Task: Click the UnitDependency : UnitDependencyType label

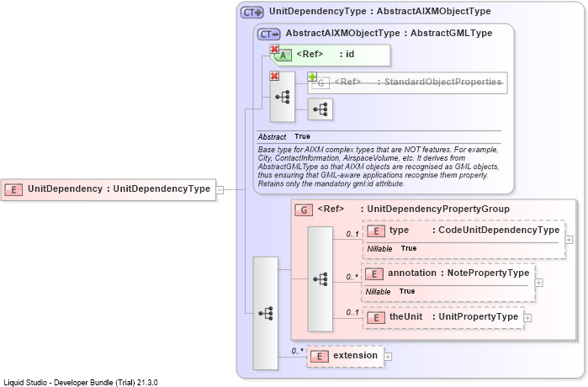Action: pos(119,188)
